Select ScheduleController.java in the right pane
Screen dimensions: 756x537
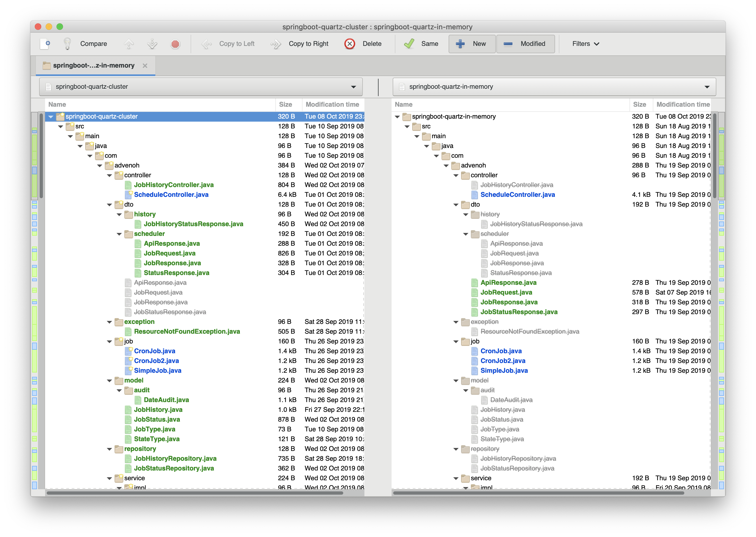point(517,195)
